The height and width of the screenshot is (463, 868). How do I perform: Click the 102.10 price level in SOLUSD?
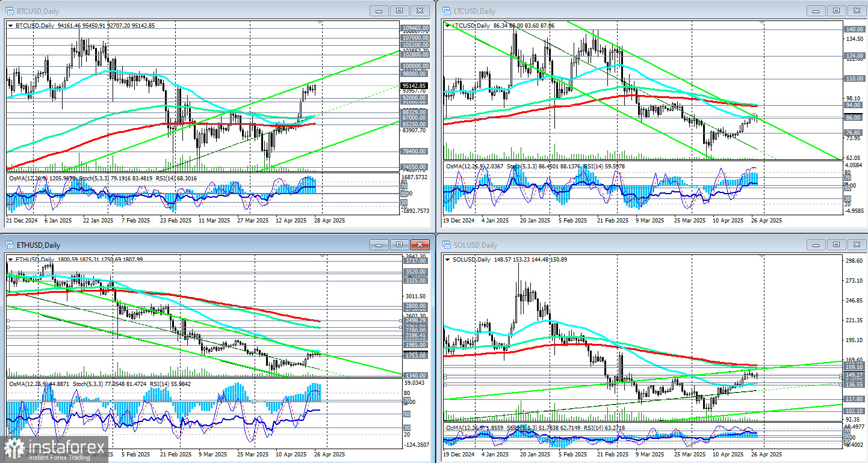tap(854, 411)
